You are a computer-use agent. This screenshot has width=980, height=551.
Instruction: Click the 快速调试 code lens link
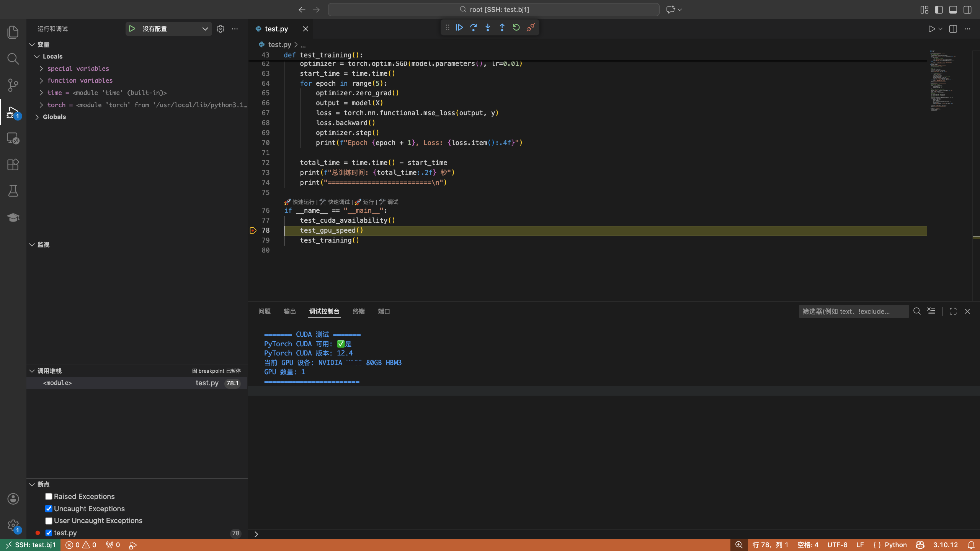coord(338,202)
